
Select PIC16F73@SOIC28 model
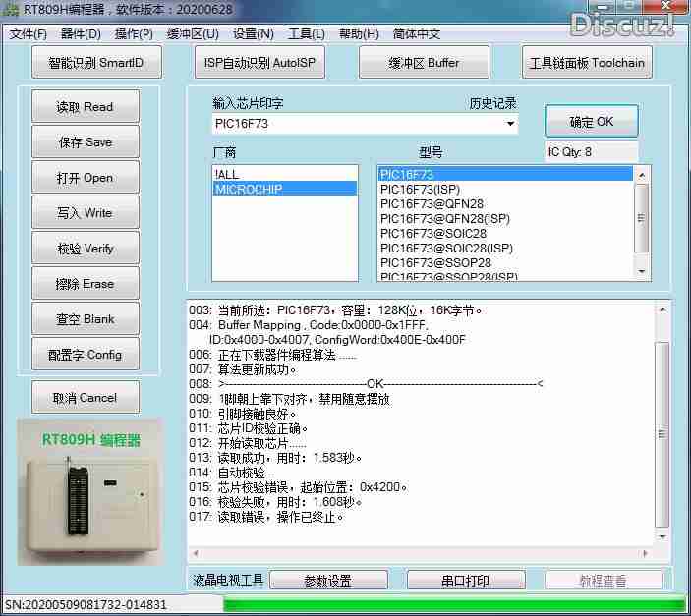pos(505,233)
